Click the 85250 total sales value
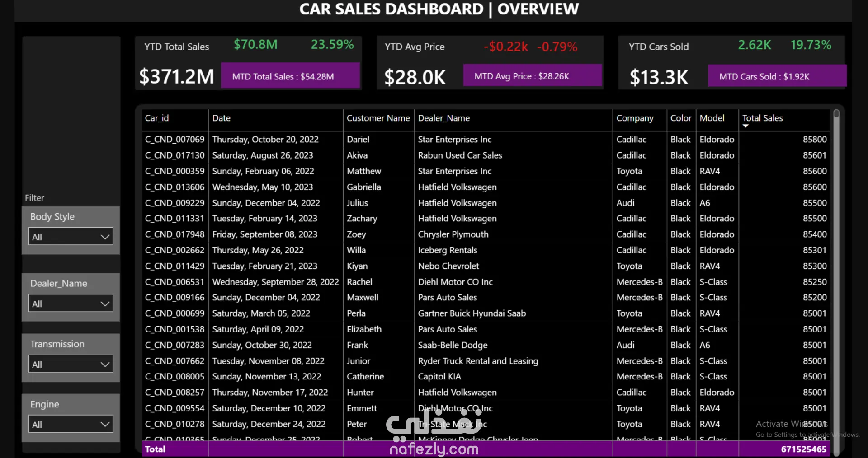This screenshot has width=868, height=458. (815, 282)
